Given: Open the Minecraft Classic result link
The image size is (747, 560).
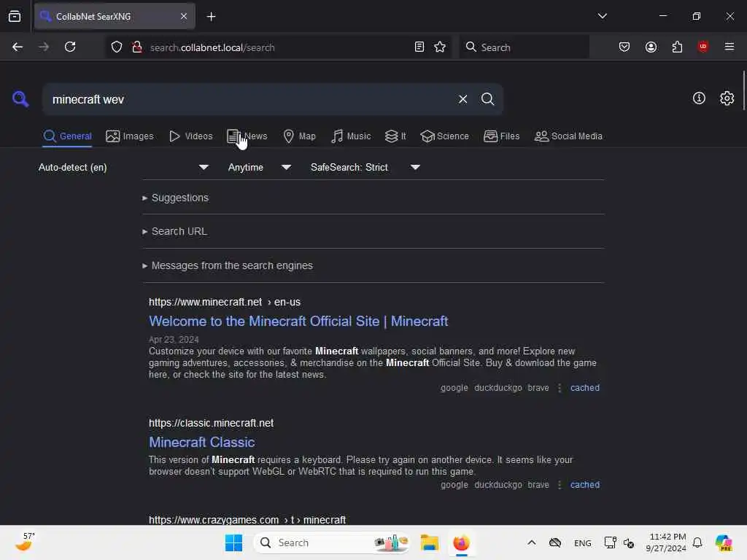Looking at the screenshot, I should 201,443.
